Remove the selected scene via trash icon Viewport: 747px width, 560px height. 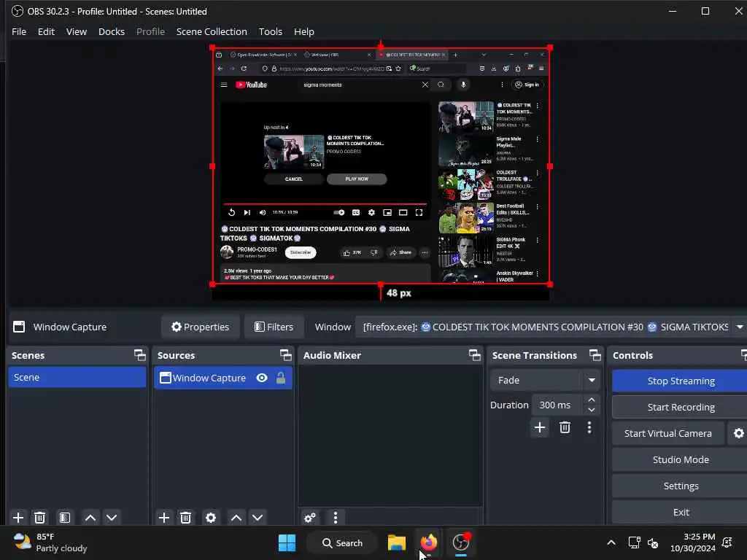coord(40,518)
